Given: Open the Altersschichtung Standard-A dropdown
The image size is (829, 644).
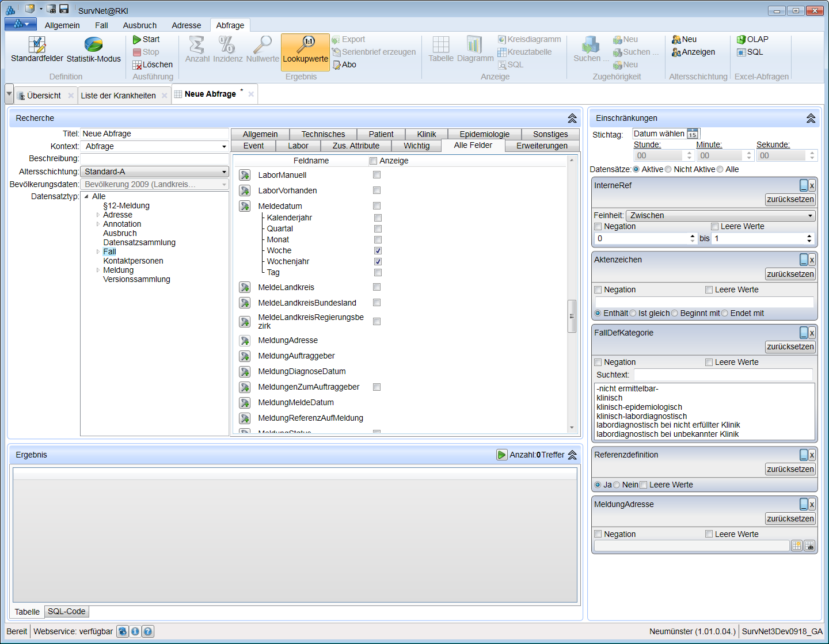Looking at the screenshot, I should [224, 172].
